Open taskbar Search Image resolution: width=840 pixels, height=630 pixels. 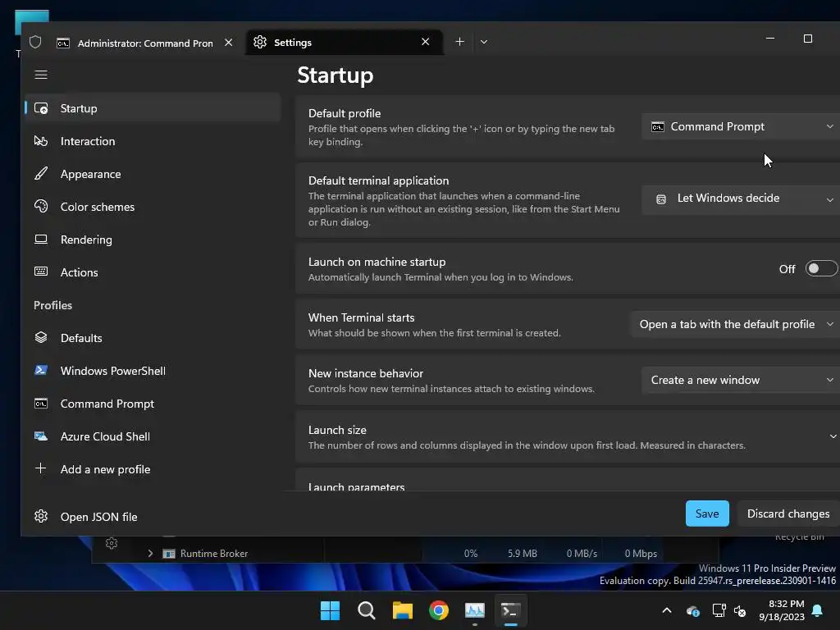367,610
